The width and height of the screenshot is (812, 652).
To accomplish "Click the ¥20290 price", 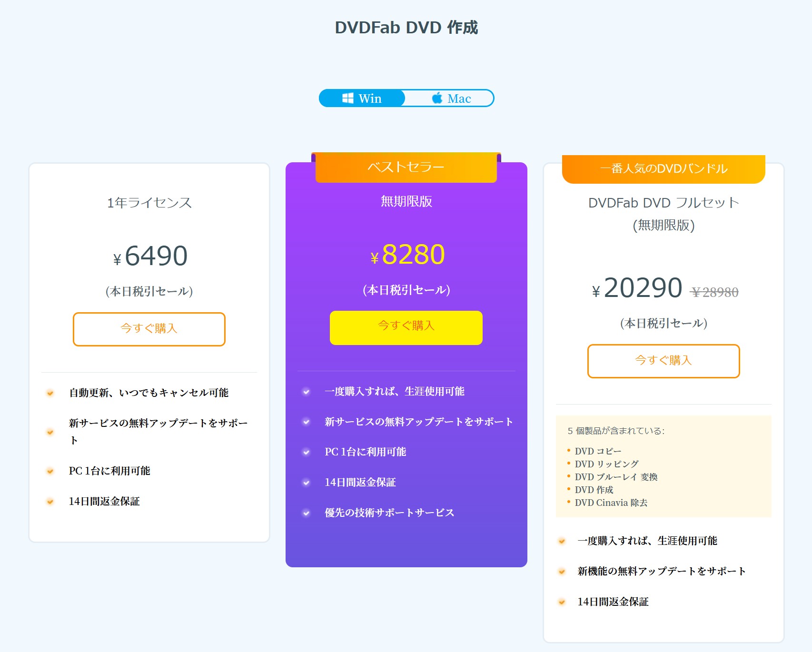I will (637, 288).
